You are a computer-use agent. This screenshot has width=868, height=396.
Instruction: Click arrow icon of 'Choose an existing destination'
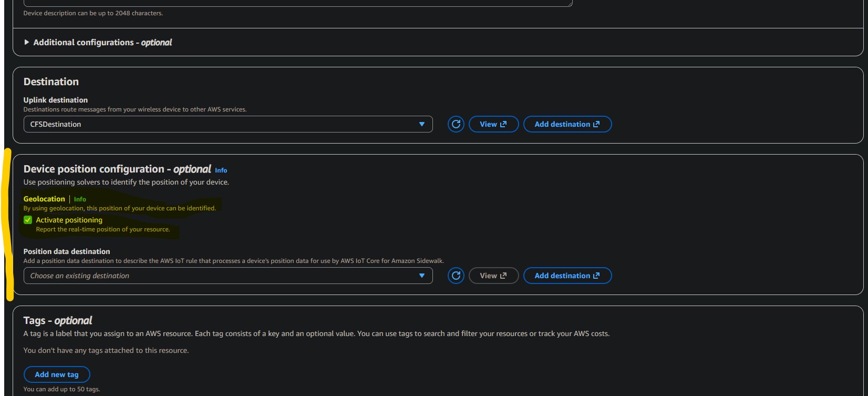(x=421, y=276)
